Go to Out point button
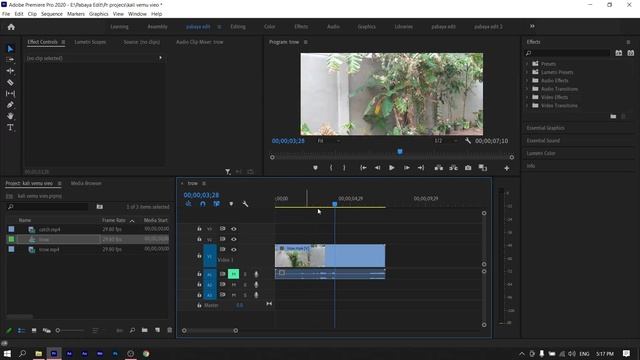 point(421,168)
